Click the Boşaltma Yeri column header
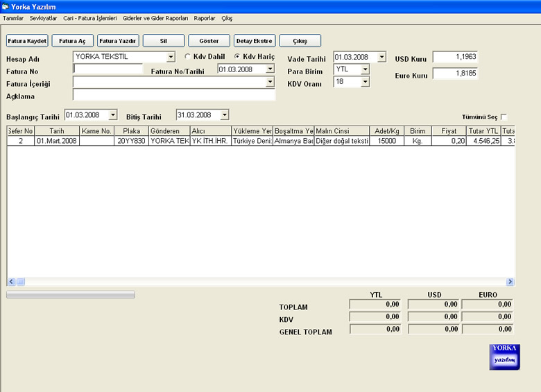The height and width of the screenshot is (392, 541). (293, 131)
